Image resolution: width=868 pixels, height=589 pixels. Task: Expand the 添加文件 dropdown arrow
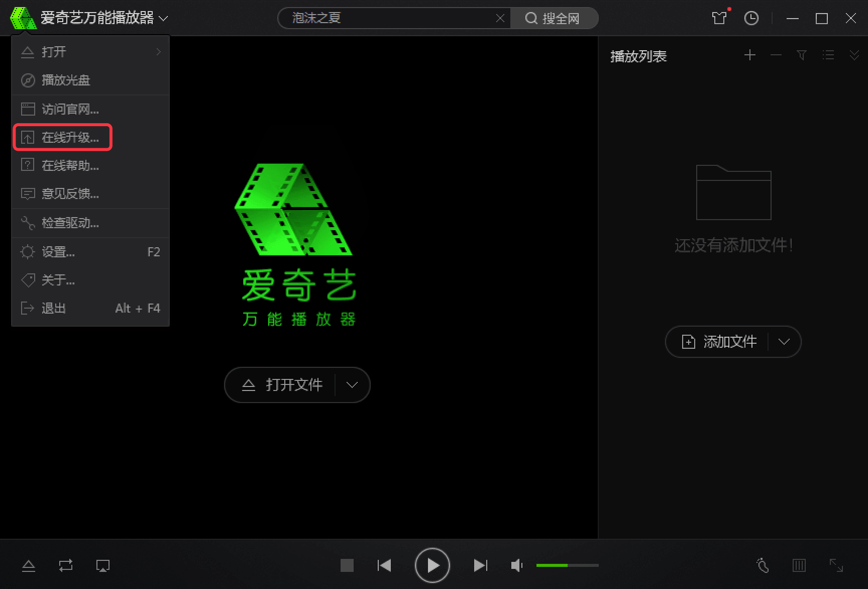[x=784, y=342]
